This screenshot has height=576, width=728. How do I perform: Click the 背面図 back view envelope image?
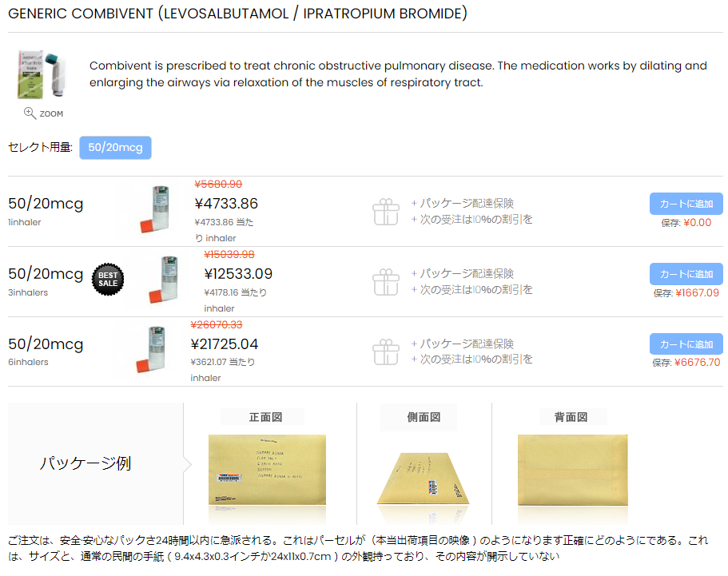(x=572, y=470)
